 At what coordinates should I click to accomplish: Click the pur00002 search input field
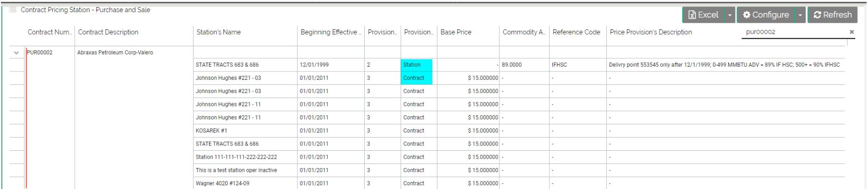tap(793, 32)
